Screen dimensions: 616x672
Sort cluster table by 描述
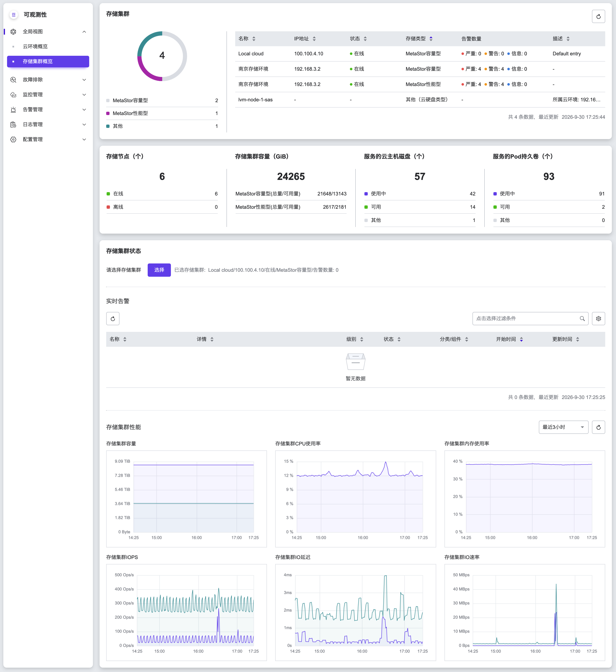click(568, 39)
